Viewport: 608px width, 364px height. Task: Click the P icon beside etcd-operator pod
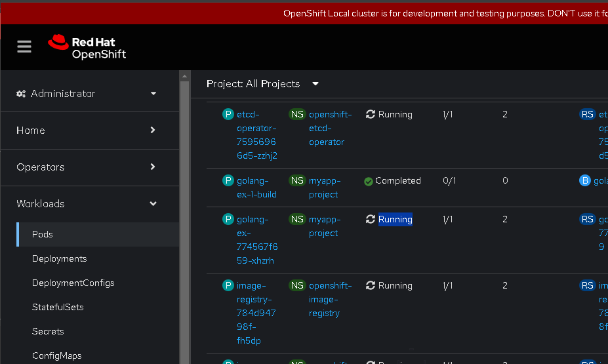228,114
